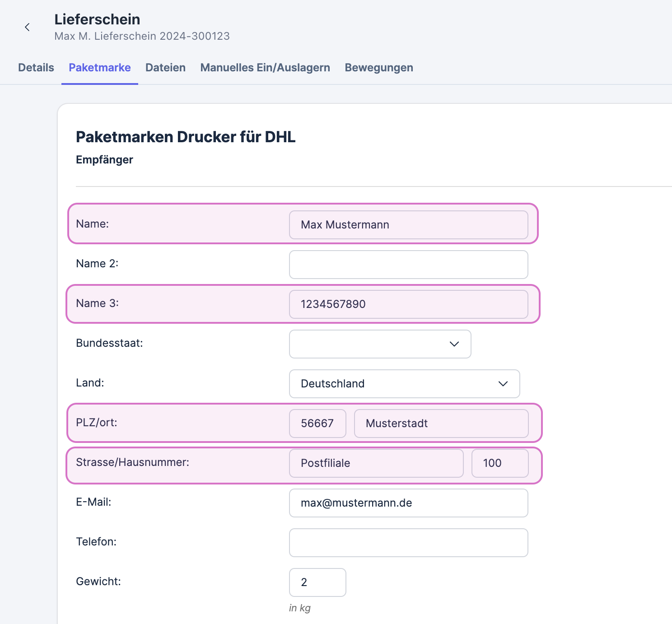Click the Name 3 field containing 1234567890

[x=408, y=304]
